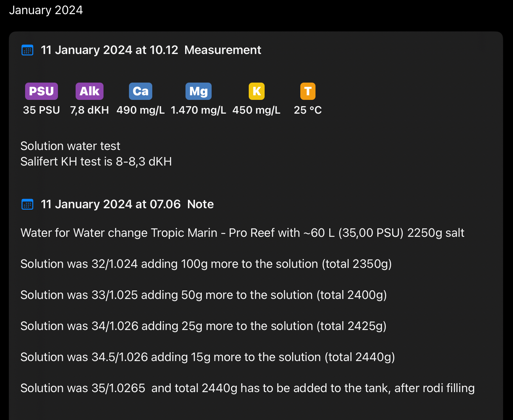Select the blue Ca calcium badge
Screen dimensions: 513x420
pyautogui.click(x=141, y=91)
